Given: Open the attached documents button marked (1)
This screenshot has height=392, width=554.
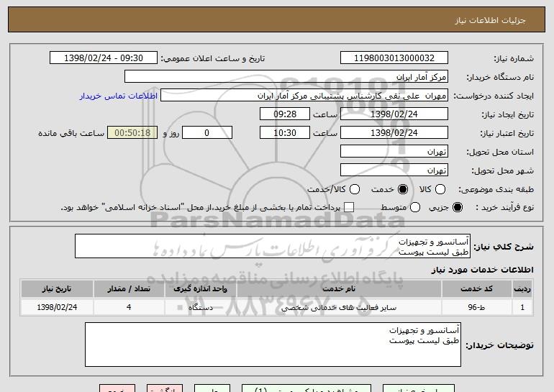Looking at the screenshot, I should [x=306, y=388].
